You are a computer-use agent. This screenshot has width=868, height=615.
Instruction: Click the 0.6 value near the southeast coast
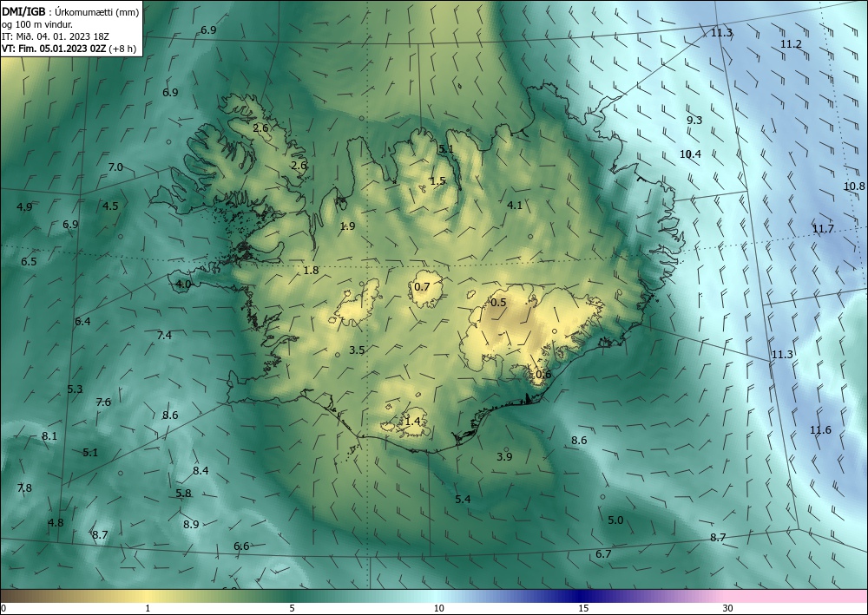click(x=543, y=375)
